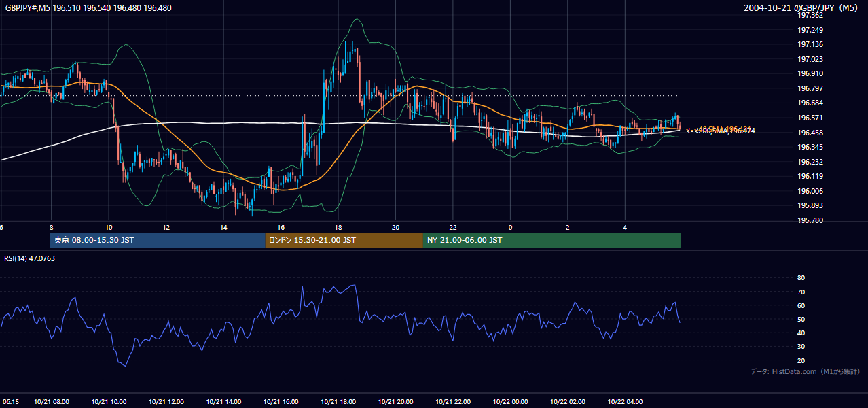Screen dimensions: 868x408
Task: Select the London 15:30-21:00 JST session bar
Action: click(344, 240)
